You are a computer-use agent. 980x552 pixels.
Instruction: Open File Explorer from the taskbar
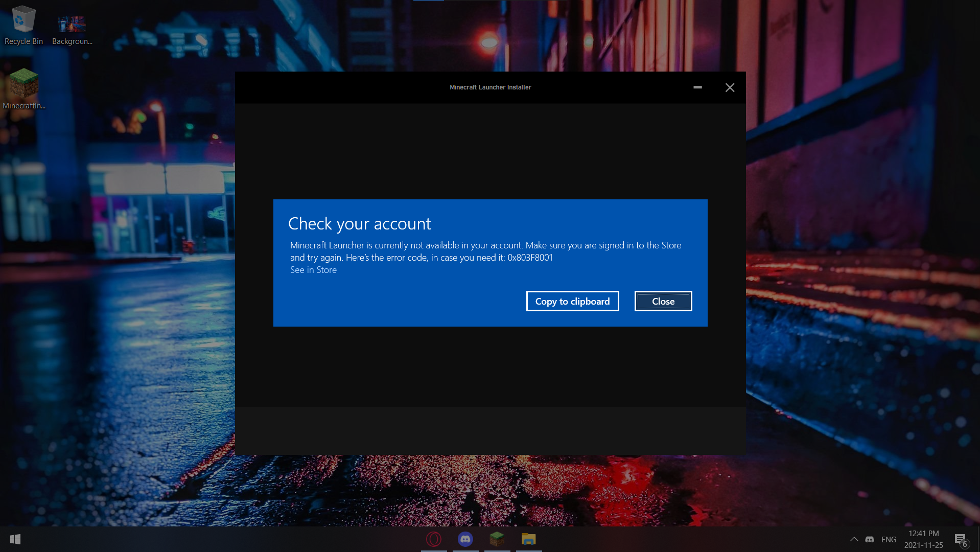coord(529,539)
